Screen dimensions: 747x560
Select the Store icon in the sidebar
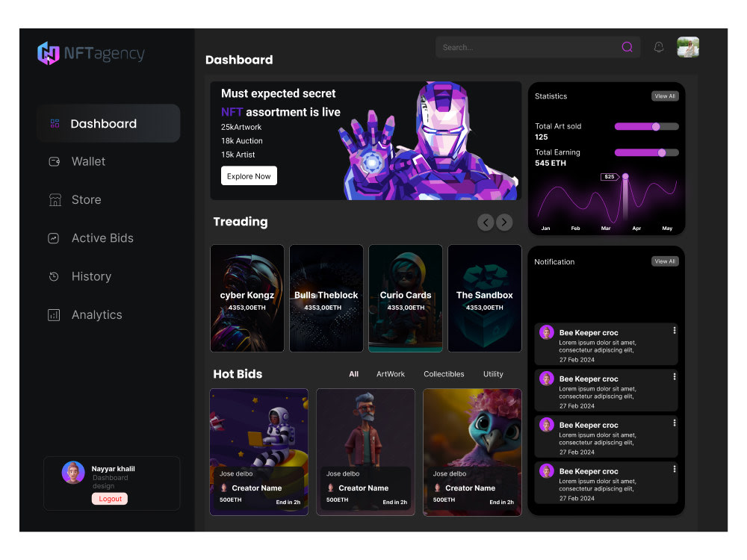pos(53,199)
